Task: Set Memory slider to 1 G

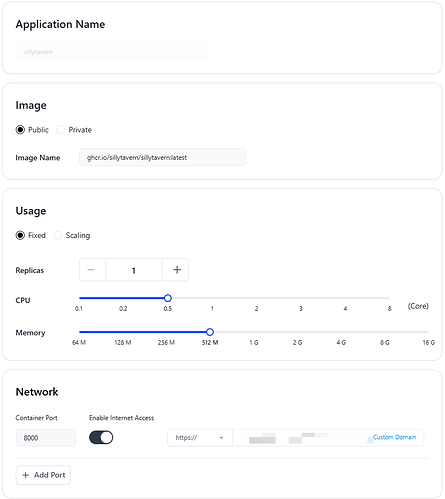Action: 254,332
